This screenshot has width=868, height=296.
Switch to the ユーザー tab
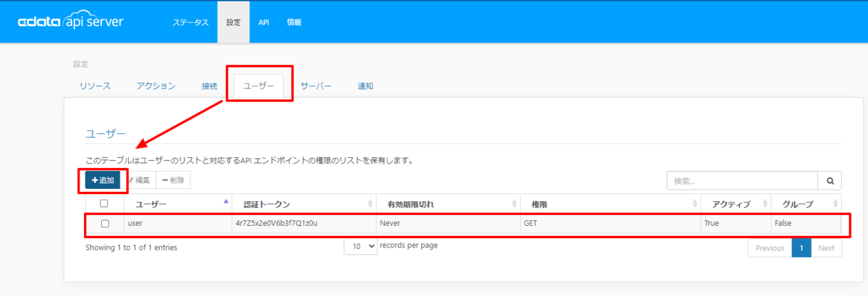pos(259,86)
